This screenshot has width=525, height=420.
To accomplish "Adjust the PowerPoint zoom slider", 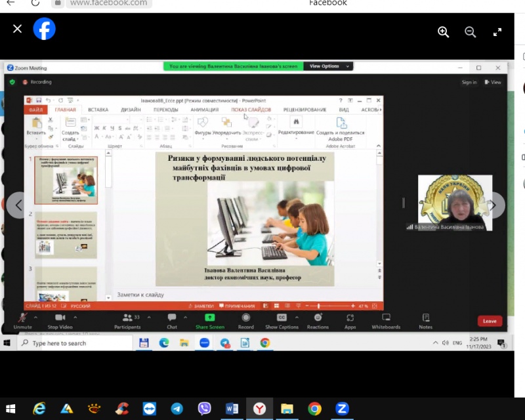I will point(319,306).
